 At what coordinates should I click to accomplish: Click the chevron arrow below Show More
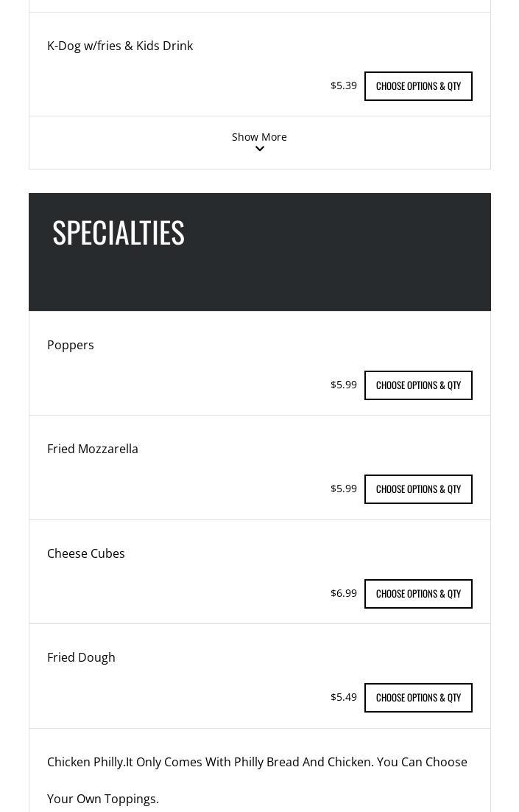260,149
